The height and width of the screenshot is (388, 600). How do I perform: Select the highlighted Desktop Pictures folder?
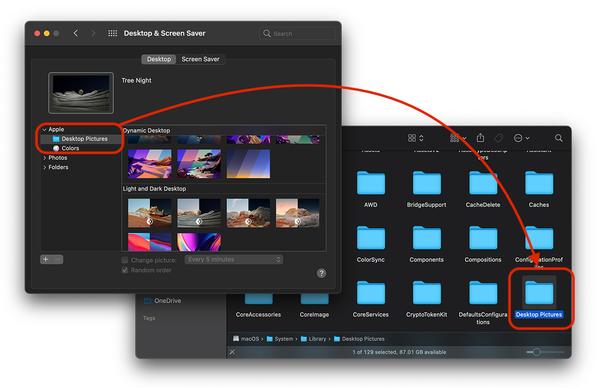[539, 292]
